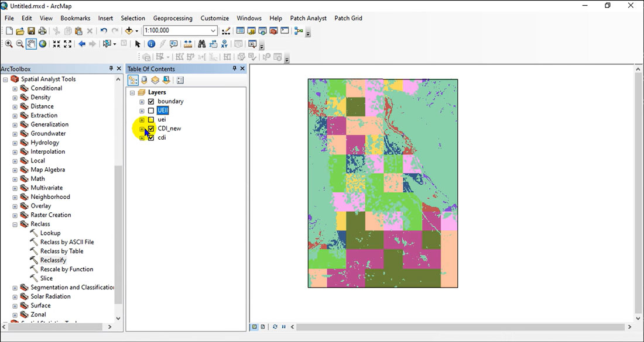Viewport: 644px width, 342px height.
Task: Open the Patch Analyst menu
Action: click(x=309, y=18)
